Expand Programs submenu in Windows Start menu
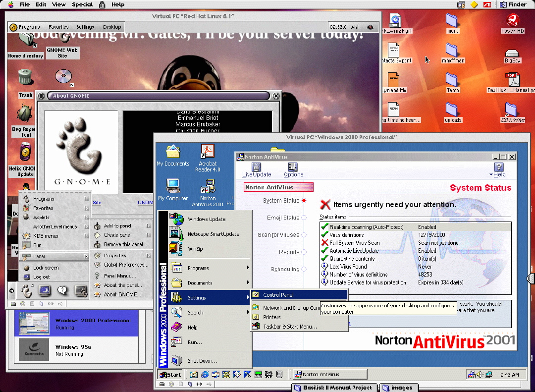The image size is (535, 392). coord(210,268)
